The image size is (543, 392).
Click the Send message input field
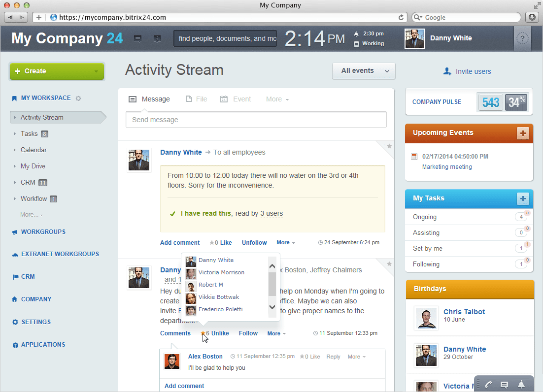(256, 120)
